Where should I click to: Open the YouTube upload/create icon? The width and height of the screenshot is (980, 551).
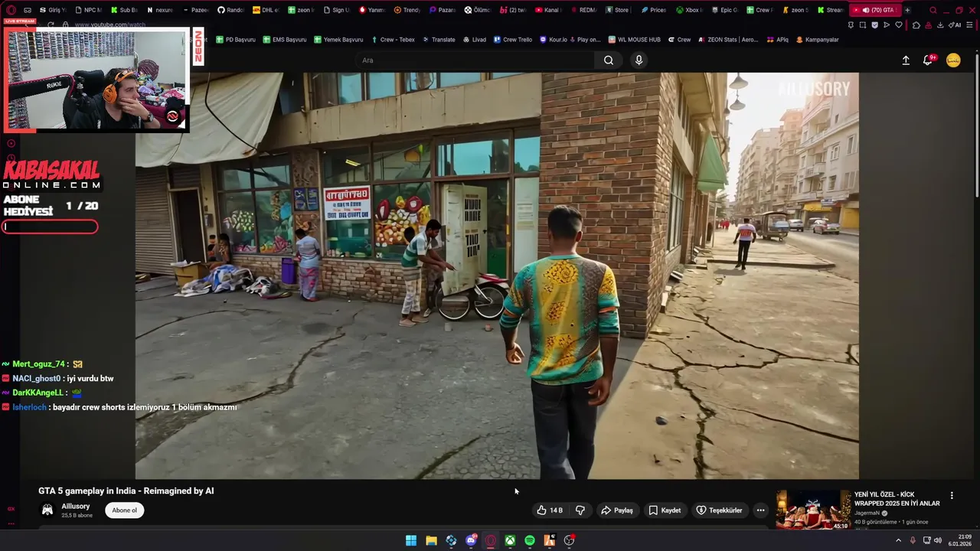click(906, 60)
